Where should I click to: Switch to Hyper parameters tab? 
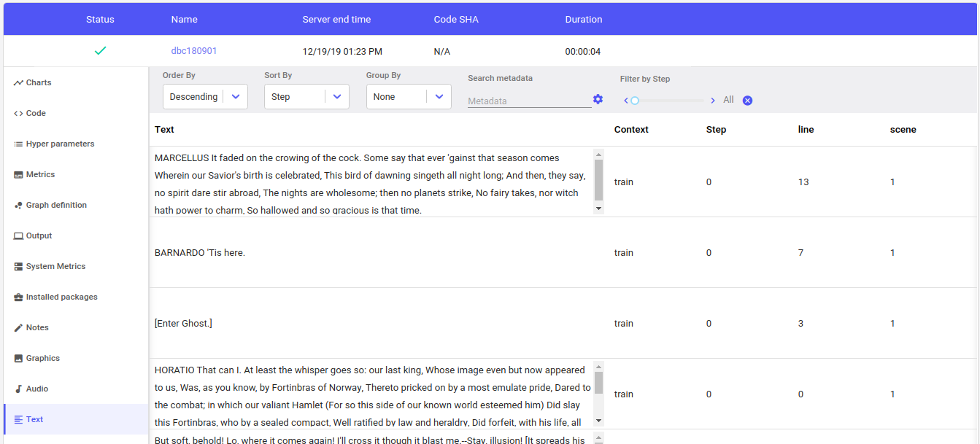(x=76, y=144)
